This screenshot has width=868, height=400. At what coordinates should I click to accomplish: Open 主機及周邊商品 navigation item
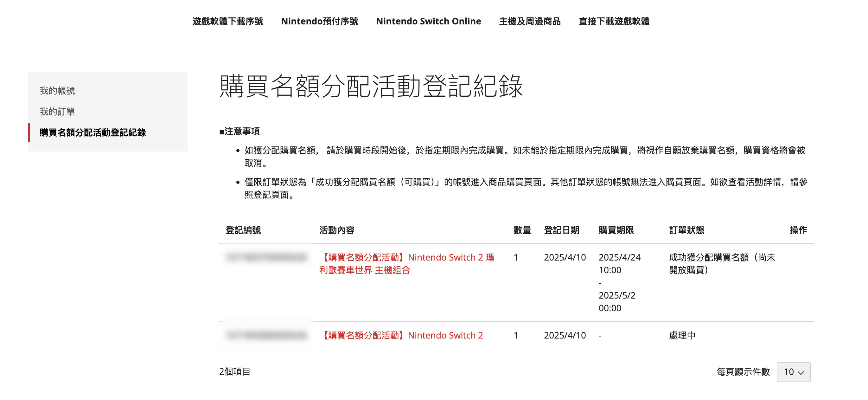[x=529, y=21]
